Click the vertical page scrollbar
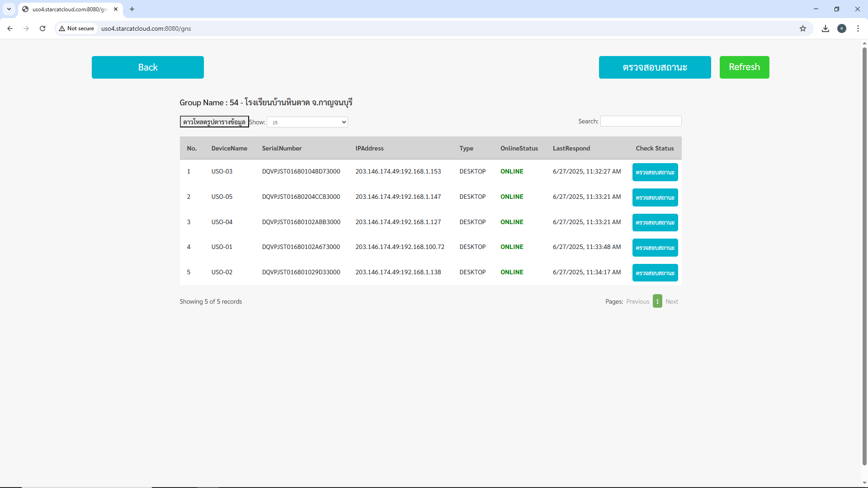 pos(864,256)
